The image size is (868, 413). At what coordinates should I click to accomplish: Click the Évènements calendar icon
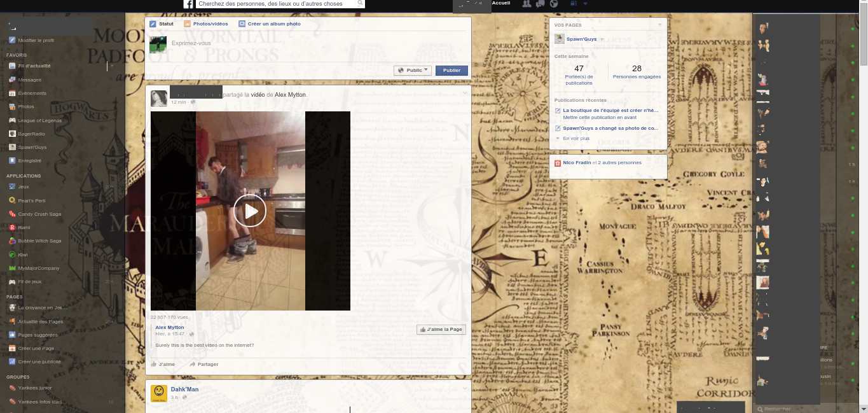click(12, 93)
